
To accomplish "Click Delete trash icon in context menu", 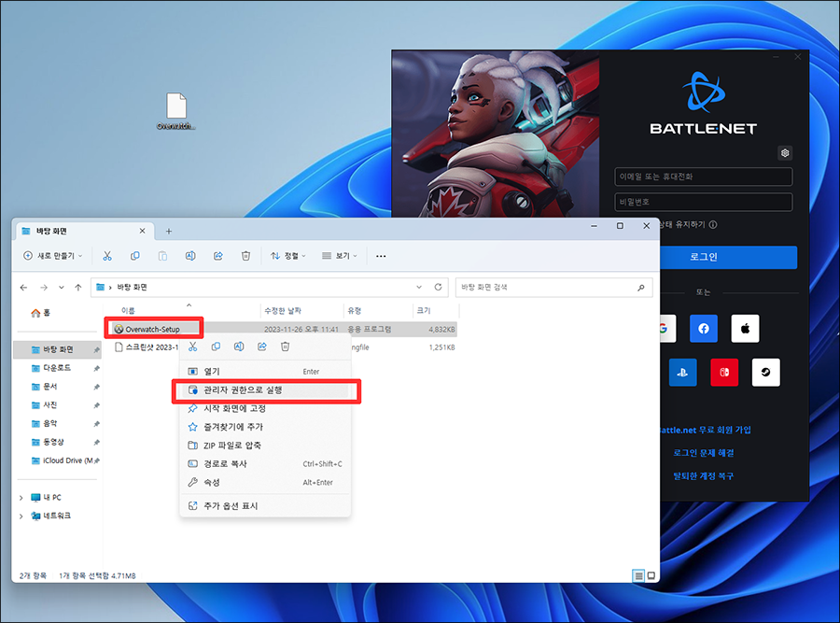I will (285, 347).
